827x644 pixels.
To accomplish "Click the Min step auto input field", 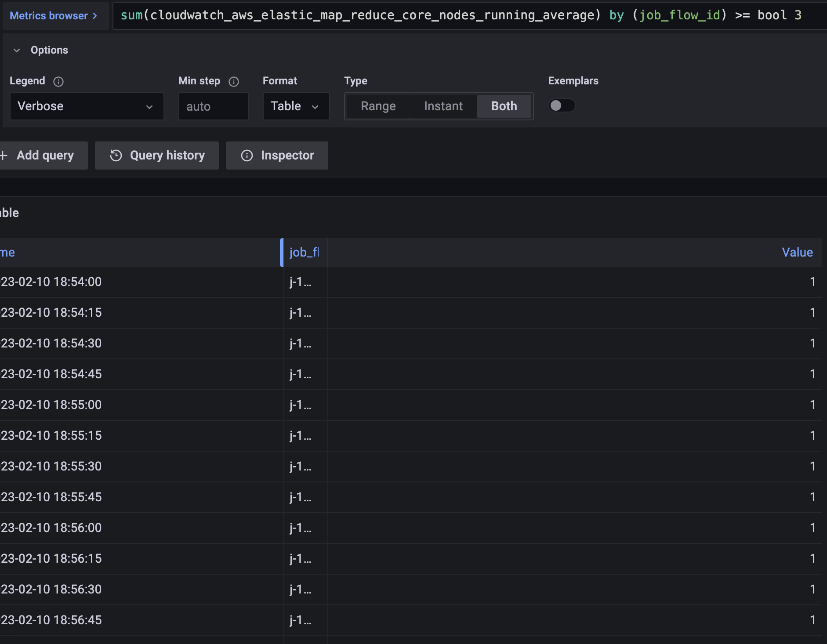I will pos(213,106).
